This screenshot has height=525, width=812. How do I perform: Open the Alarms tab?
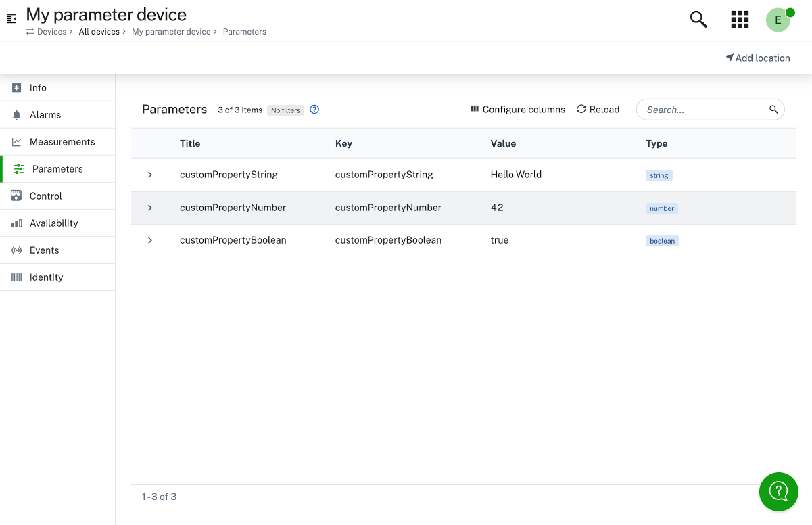pos(45,115)
